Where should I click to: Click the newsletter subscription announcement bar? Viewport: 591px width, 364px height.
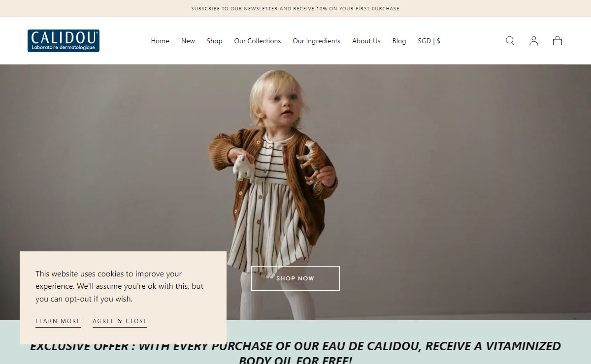[295, 8]
